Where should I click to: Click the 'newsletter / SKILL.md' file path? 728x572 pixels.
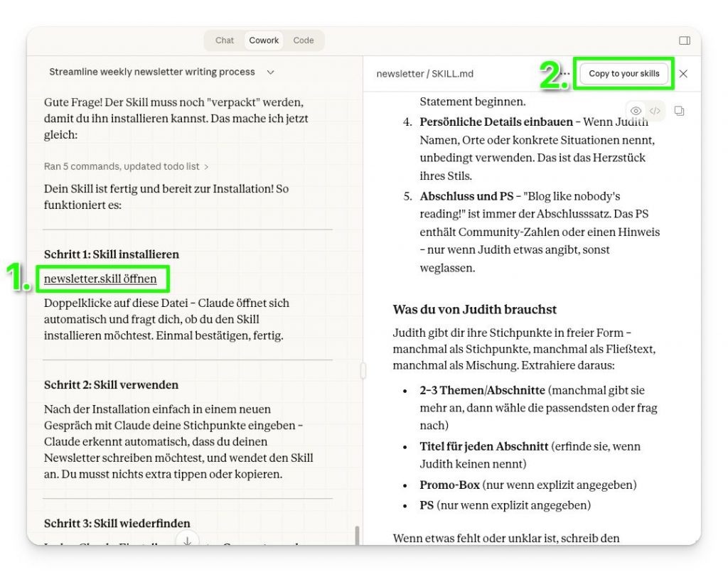coord(424,74)
